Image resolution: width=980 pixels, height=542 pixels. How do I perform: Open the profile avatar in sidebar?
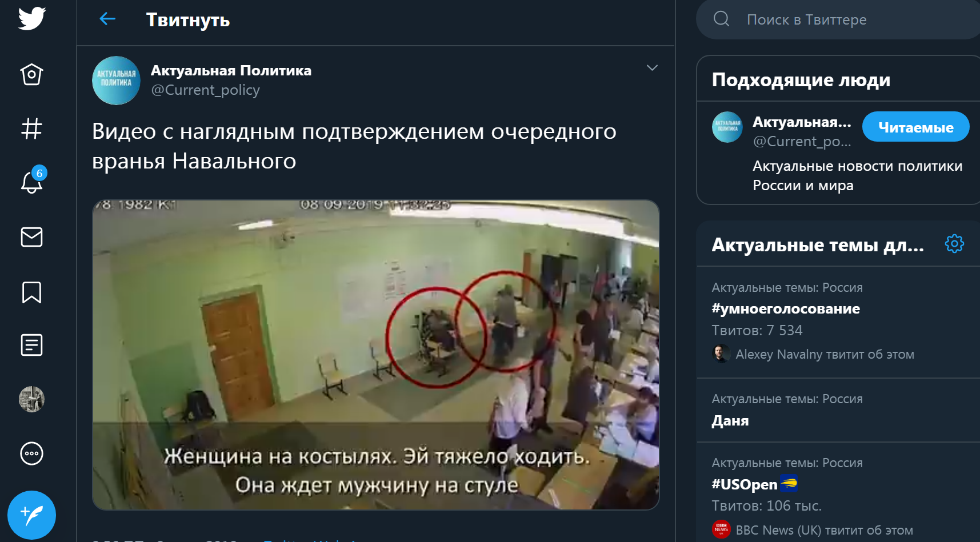(31, 399)
